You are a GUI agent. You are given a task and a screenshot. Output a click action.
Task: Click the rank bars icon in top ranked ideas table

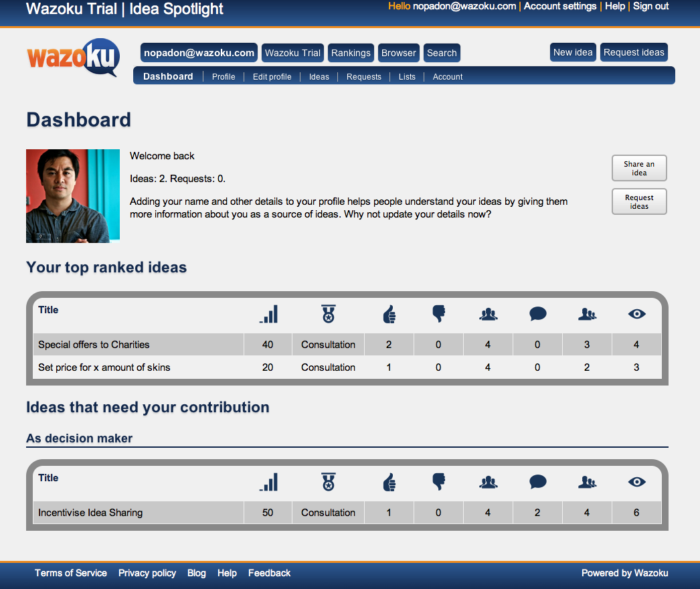[268, 314]
